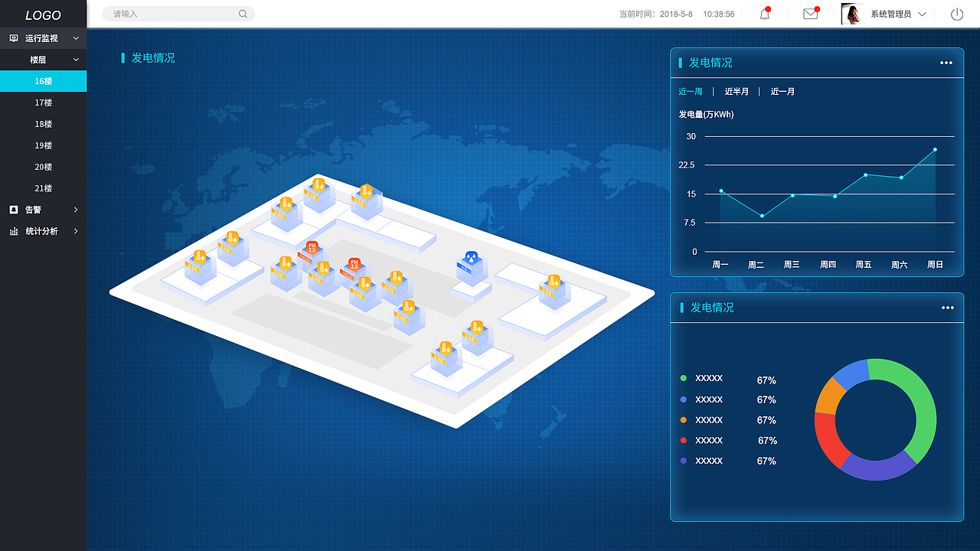Select 18楼 from the floor menu
The image size is (980, 551).
pos(43,123)
